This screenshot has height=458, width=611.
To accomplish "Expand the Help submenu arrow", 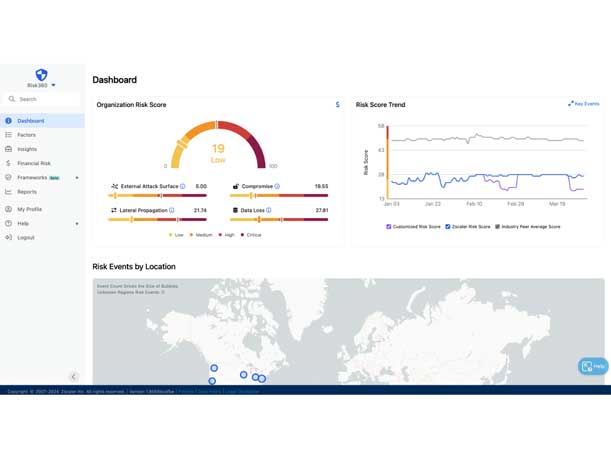I will [77, 224].
